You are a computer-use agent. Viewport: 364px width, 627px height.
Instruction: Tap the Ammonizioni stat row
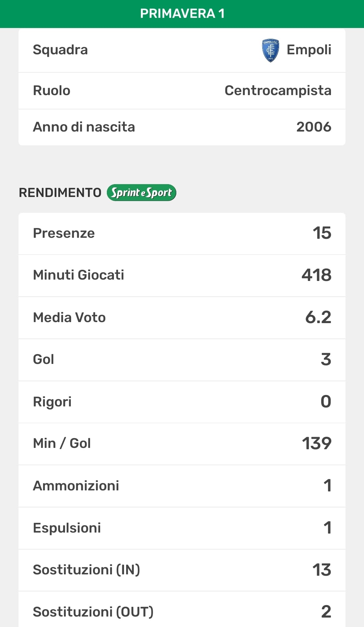coord(182,486)
